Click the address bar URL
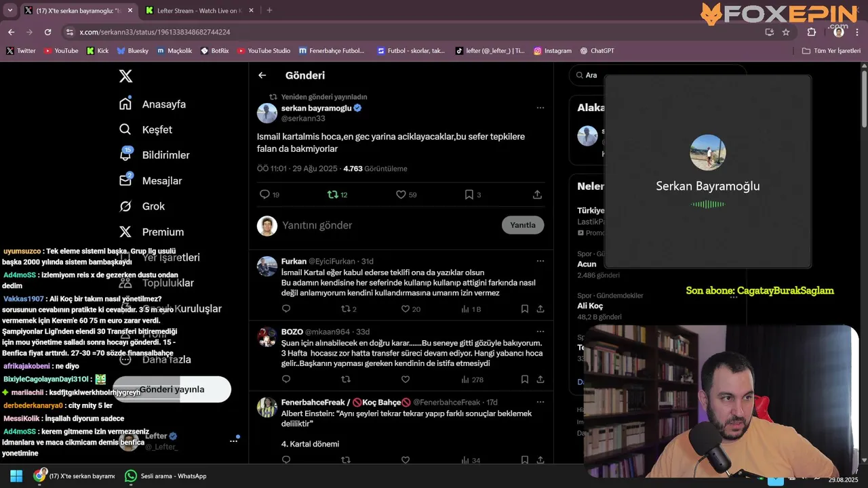This screenshot has height=488, width=868. tap(155, 32)
